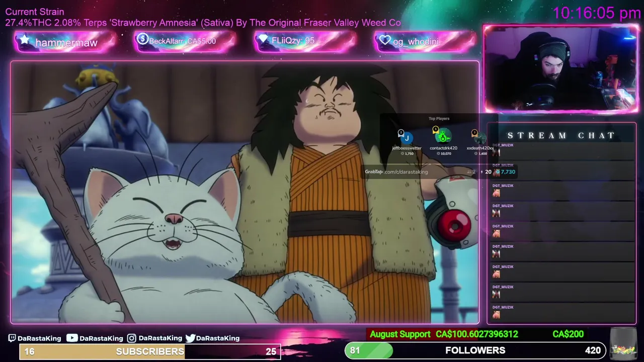Click the GrabTap logo in the overlay
This screenshot has width=644, height=362.
pos(374,172)
